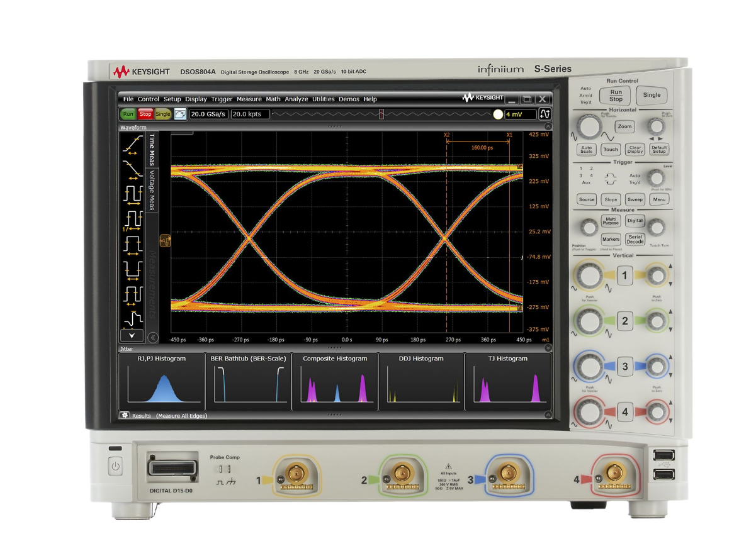The image size is (756, 551).
Task: Click the green on-screen Run button
Action: 128,114
